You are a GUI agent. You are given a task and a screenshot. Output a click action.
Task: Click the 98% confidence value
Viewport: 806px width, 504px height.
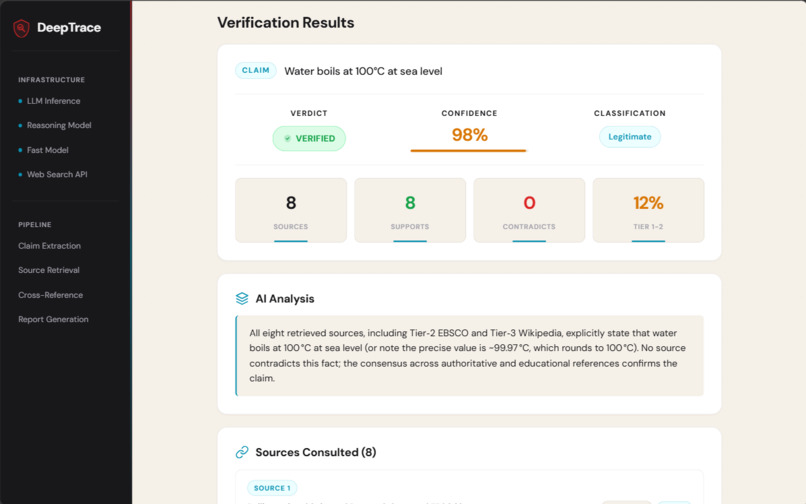(469, 135)
